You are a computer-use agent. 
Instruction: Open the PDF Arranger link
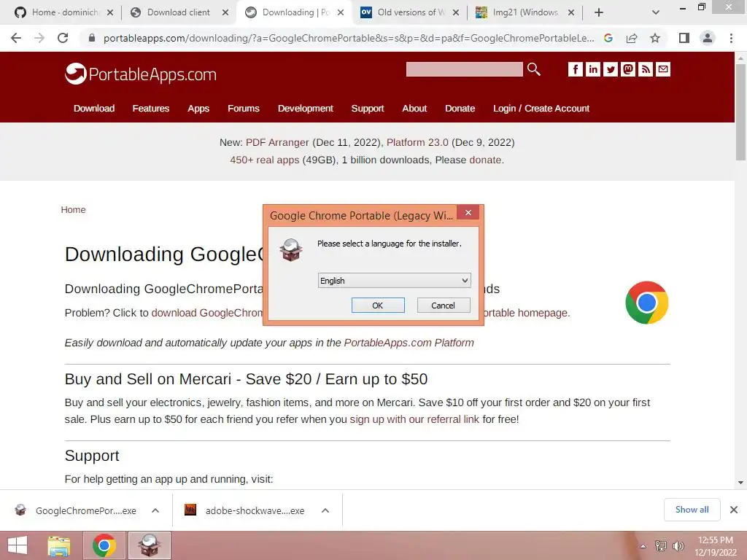[277, 142]
